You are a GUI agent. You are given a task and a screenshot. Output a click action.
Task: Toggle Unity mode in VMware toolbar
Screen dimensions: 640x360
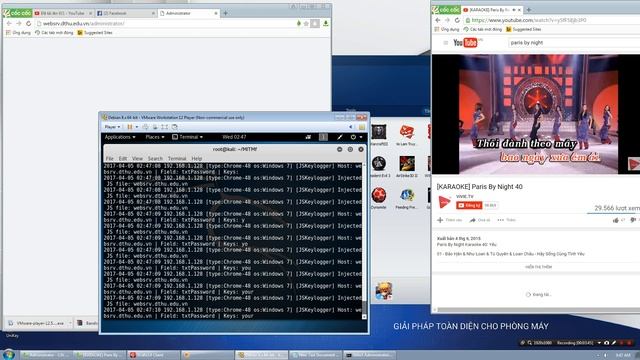point(174,127)
